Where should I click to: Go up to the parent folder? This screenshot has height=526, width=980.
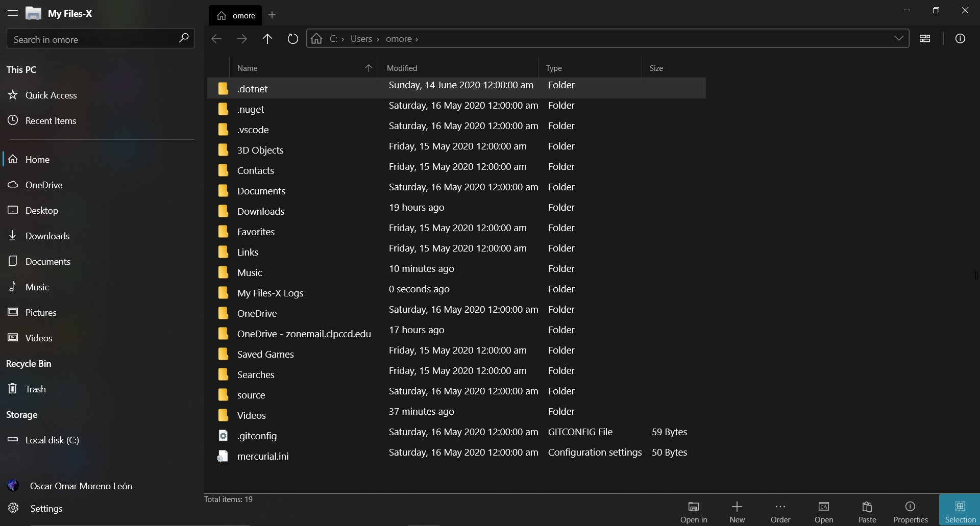pyautogui.click(x=268, y=39)
